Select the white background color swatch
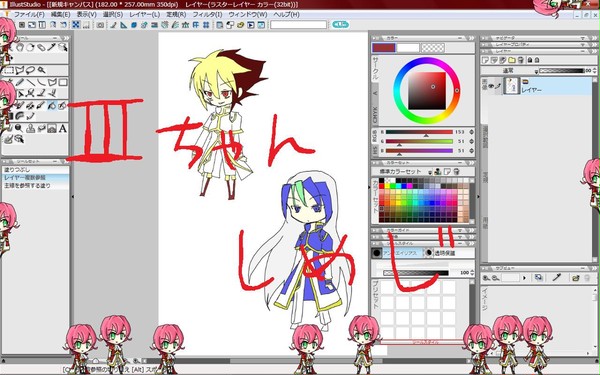This screenshot has width=600, height=375. [408, 47]
